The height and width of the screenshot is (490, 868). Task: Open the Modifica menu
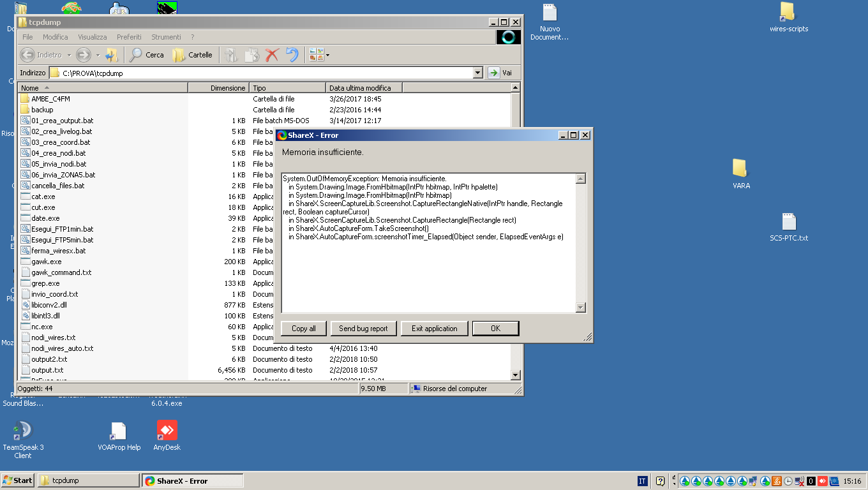pos(55,37)
